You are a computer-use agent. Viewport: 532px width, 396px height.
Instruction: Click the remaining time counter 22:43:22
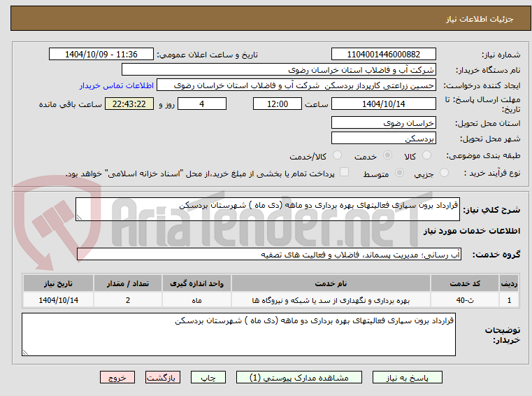click(x=129, y=104)
